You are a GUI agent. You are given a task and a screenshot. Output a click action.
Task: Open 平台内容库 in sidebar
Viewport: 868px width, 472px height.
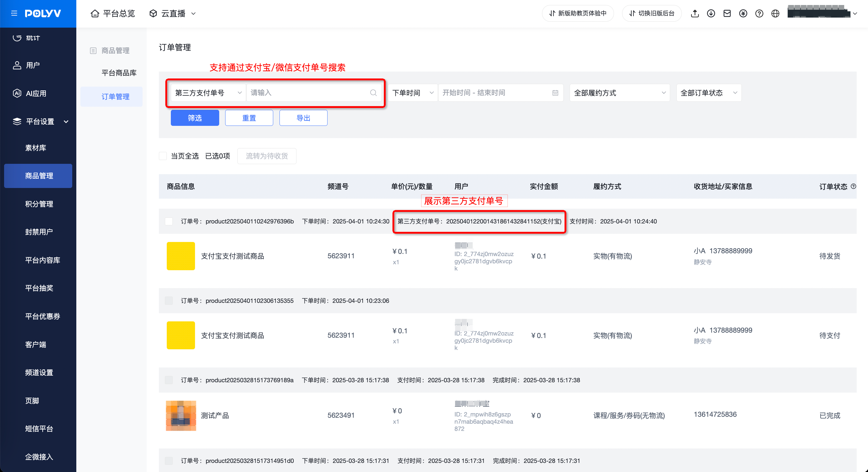[x=43, y=260]
